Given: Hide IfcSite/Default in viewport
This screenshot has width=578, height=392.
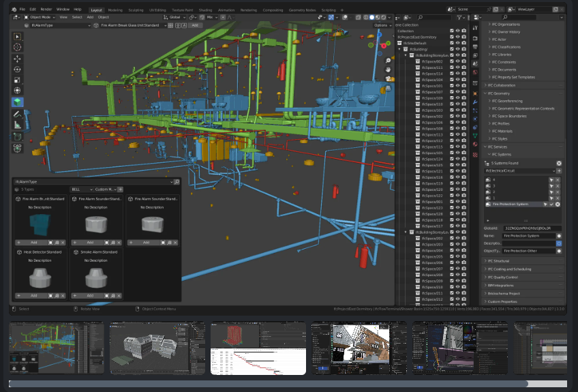Looking at the screenshot, I should coord(457,43).
